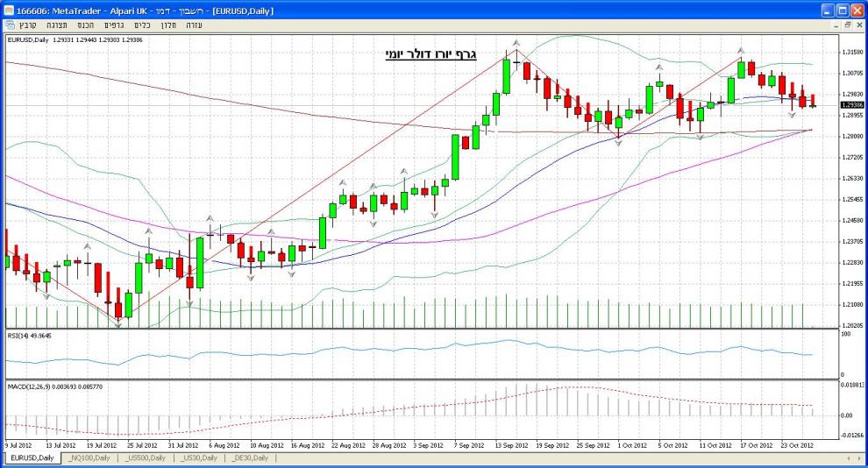Click the chart document icon in menu bar
The image size is (868, 468).
(9, 25)
